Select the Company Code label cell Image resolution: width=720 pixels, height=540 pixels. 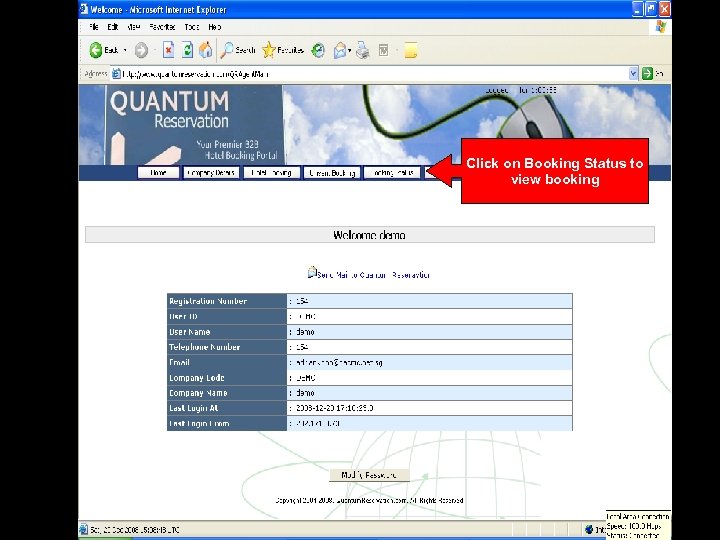[227, 377]
